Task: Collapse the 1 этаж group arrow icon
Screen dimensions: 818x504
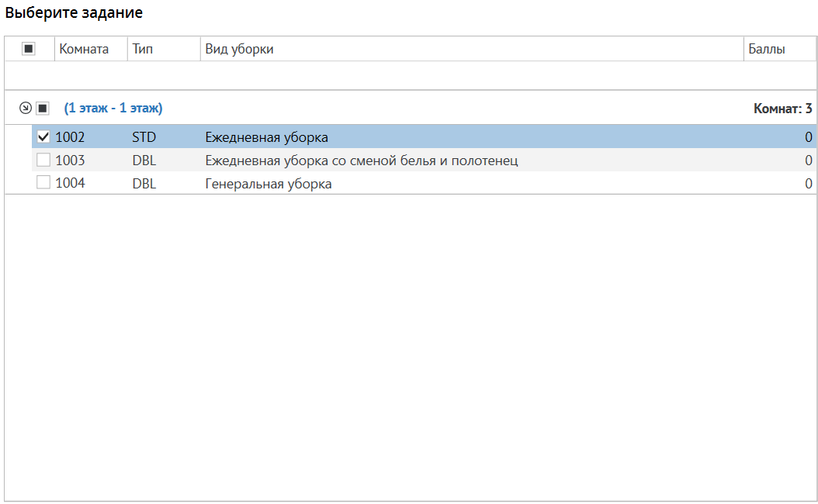Action: click(25, 108)
